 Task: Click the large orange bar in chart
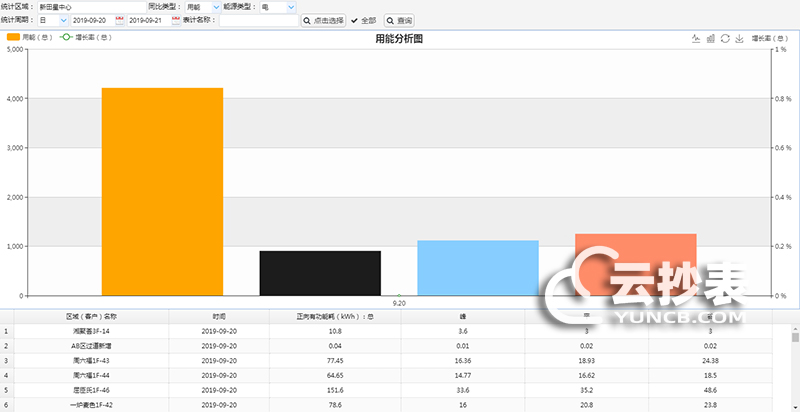pyautogui.click(x=162, y=191)
